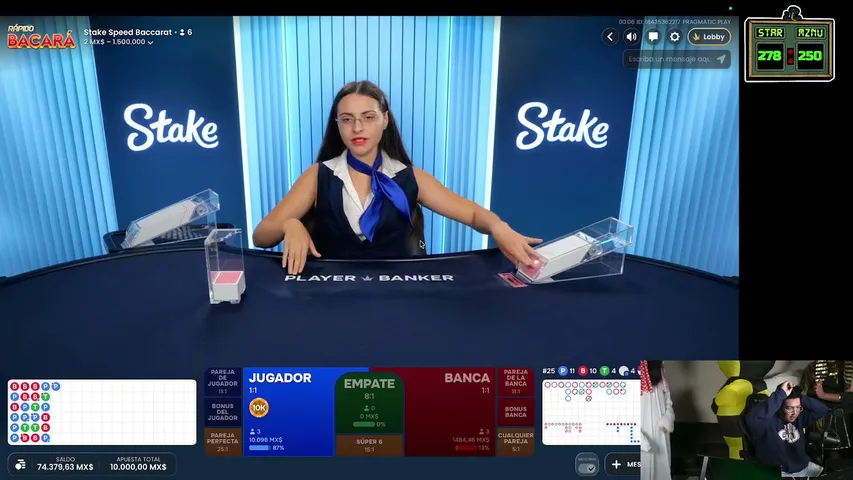Viewport: 853px width, 480px height.
Task: Click the Saldo balance amount
Action: [65, 467]
